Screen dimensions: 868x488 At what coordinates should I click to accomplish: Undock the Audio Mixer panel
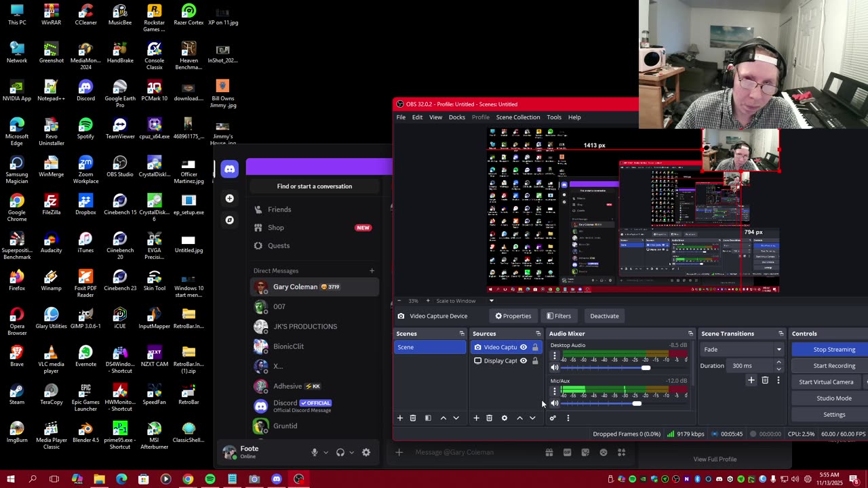pos(690,333)
